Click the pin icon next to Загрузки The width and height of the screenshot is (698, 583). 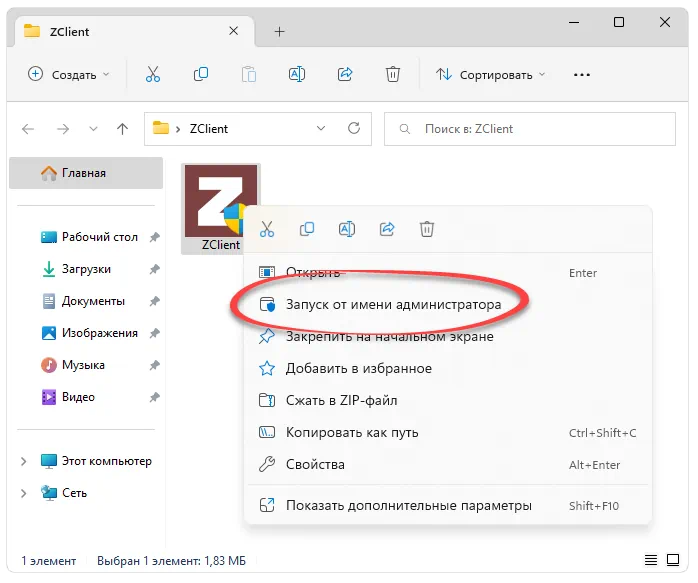point(154,269)
